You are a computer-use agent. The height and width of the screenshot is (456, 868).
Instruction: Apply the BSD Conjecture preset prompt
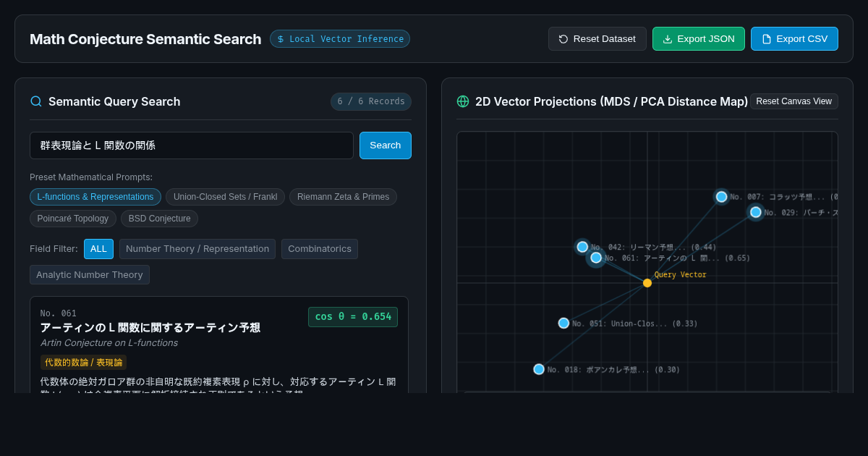tap(159, 219)
